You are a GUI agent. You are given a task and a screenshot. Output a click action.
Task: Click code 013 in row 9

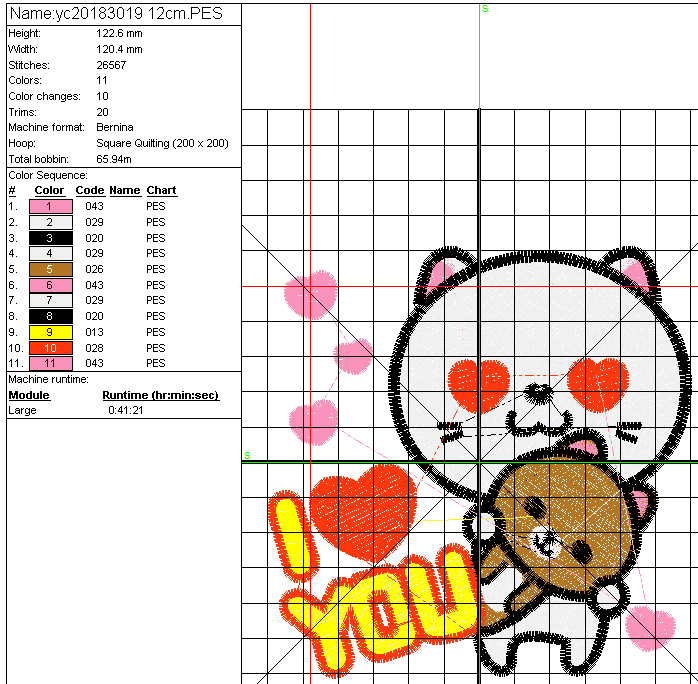pyautogui.click(x=94, y=332)
